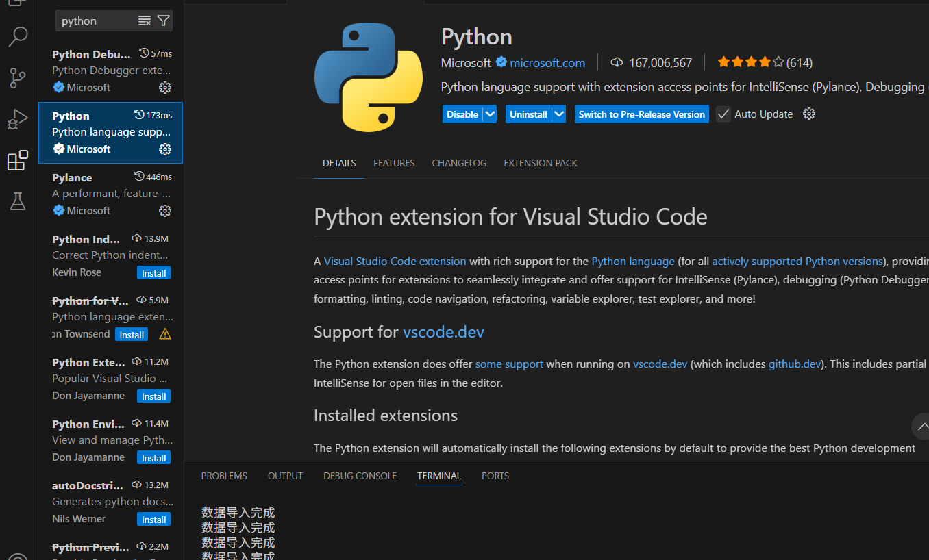Expand the Uninstall button dropdown arrow
Viewport: 929px width, 560px height.
(x=559, y=114)
